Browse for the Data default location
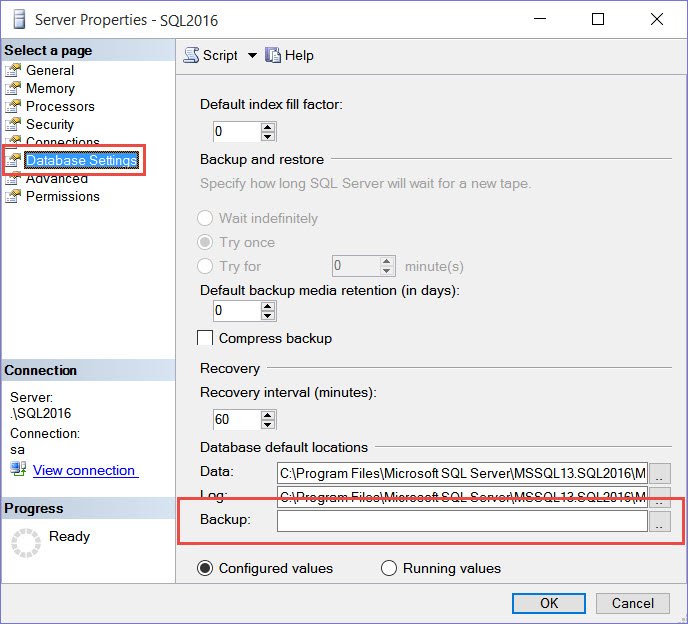This screenshot has height=624, width=688. pos(660,473)
